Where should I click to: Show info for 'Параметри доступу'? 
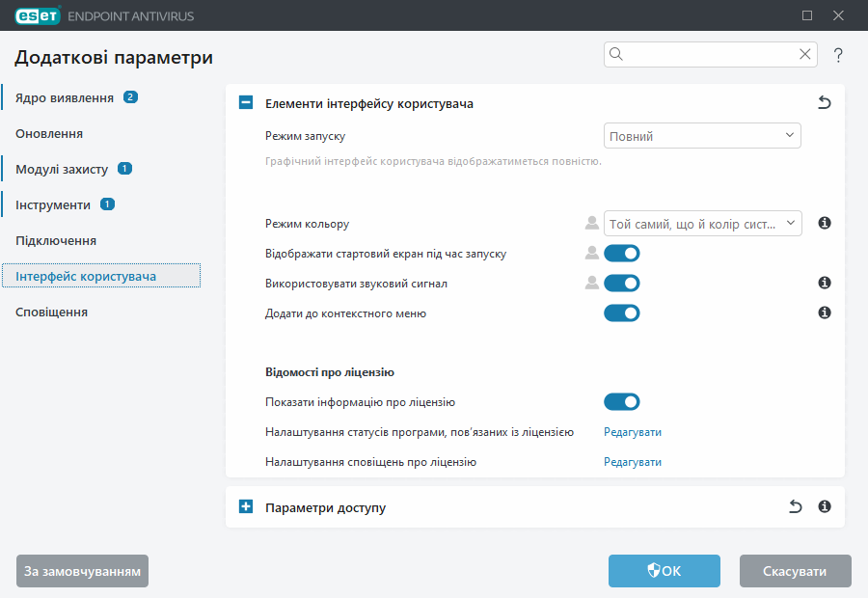click(x=825, y=506)
